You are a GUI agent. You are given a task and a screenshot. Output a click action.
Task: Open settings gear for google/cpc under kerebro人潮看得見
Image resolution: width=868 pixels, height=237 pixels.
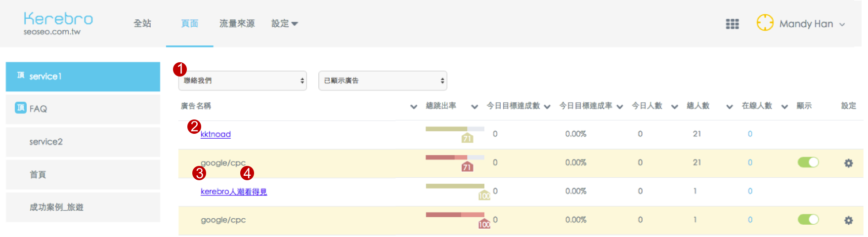tap(848, 220)
